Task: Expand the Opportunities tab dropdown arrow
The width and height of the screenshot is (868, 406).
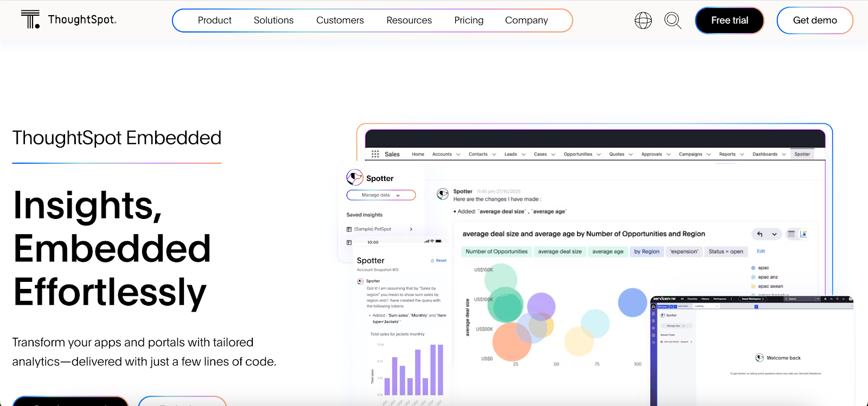Action: [x=599, y=154]
